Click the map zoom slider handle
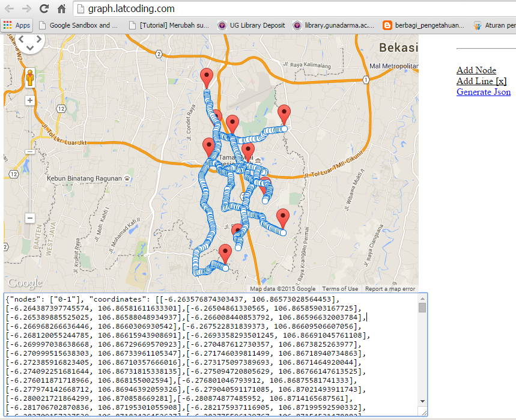This screenshot has height=420, width=516. coord(30,152)
